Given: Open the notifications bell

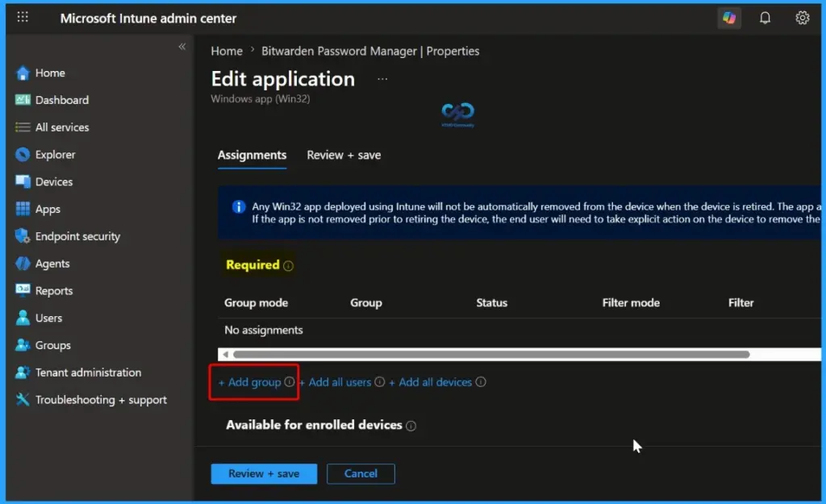Looking at the screenshot, I should 765,18.
